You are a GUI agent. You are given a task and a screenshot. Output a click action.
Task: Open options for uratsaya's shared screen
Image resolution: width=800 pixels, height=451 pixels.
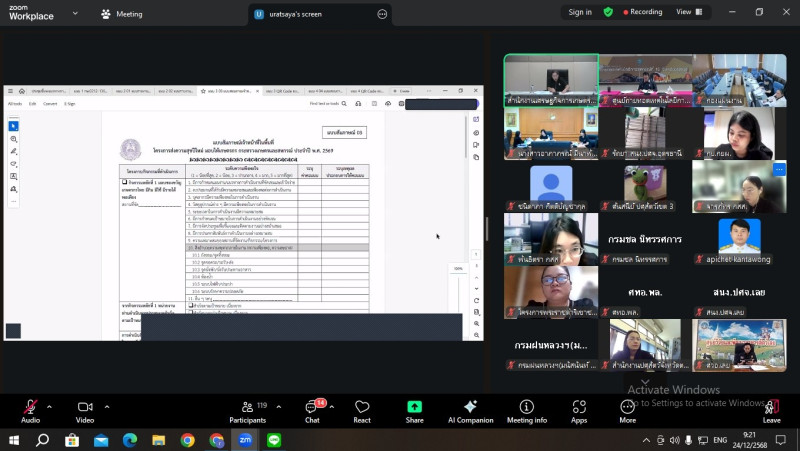(x=382, y=14)
